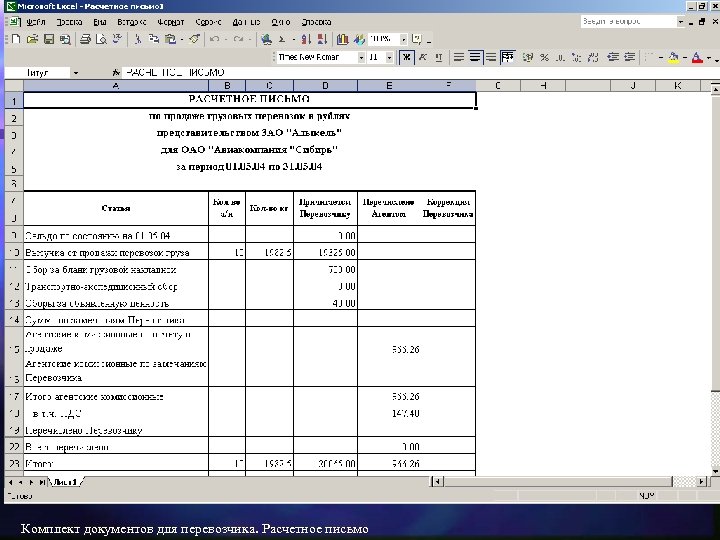Screen dimensions: 720x540
Task: Click the Decrease Indent icon
Action: [613, 57]
